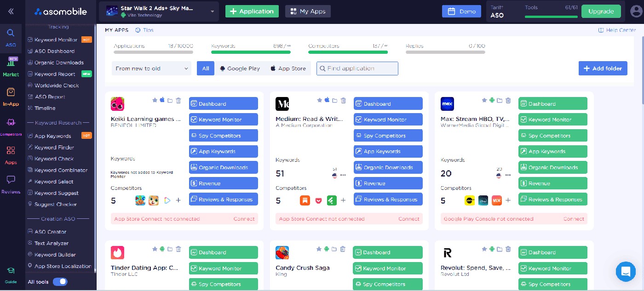The image size is (644, 291).
Task: Click the Add folder button
Action: point(603,68)
